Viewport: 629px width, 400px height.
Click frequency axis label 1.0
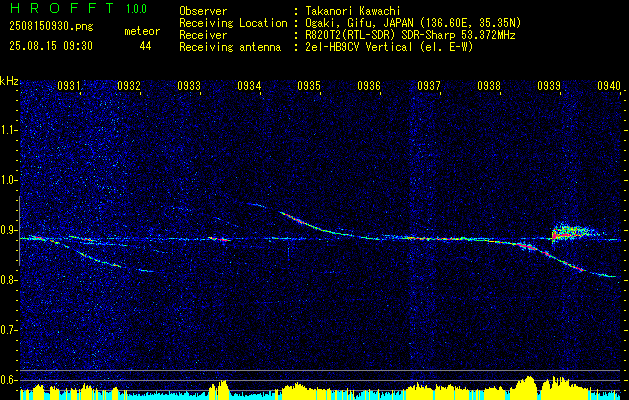pyautogui.click(x=8, y=181)
